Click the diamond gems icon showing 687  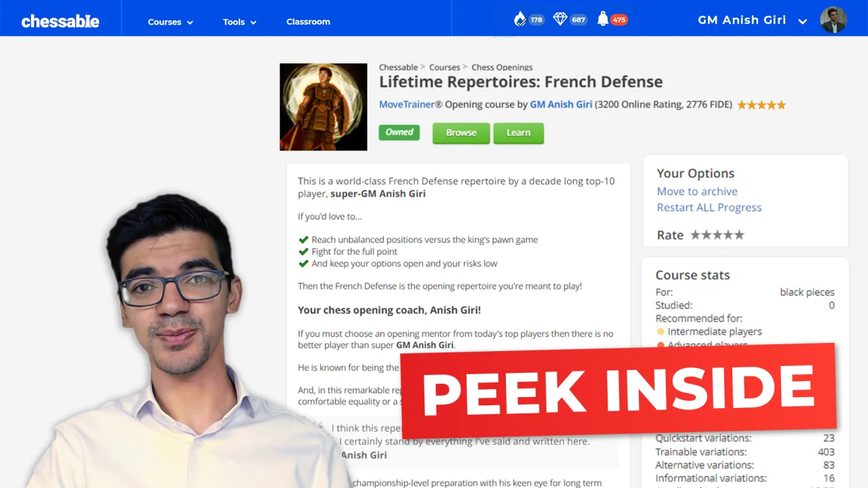click(560, 19)
